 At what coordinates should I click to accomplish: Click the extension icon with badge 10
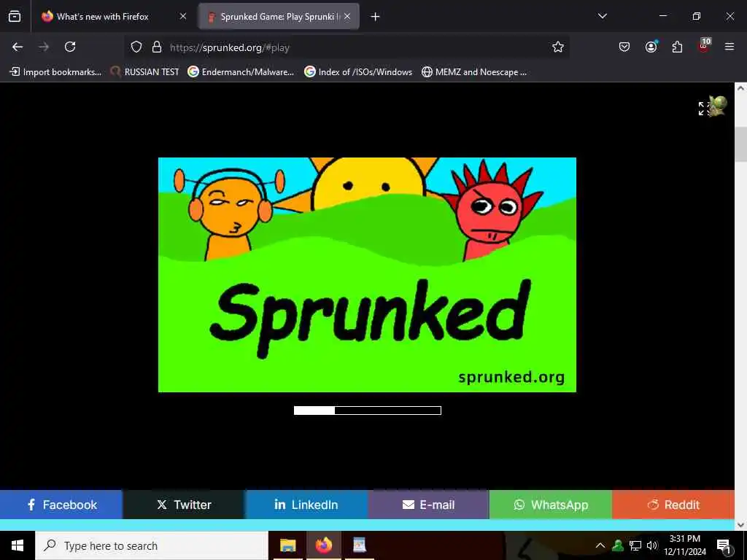tap(704, 46)
